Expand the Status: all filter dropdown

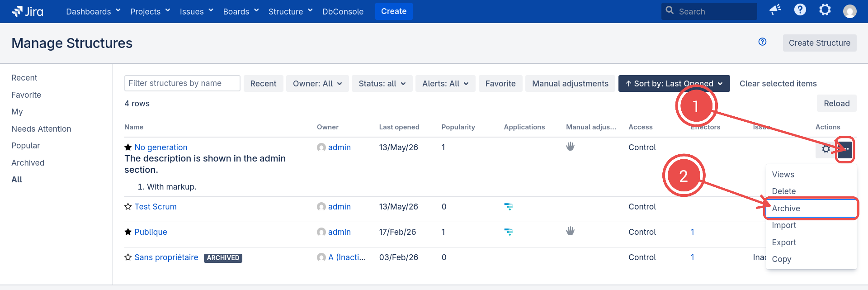[382, 84]
